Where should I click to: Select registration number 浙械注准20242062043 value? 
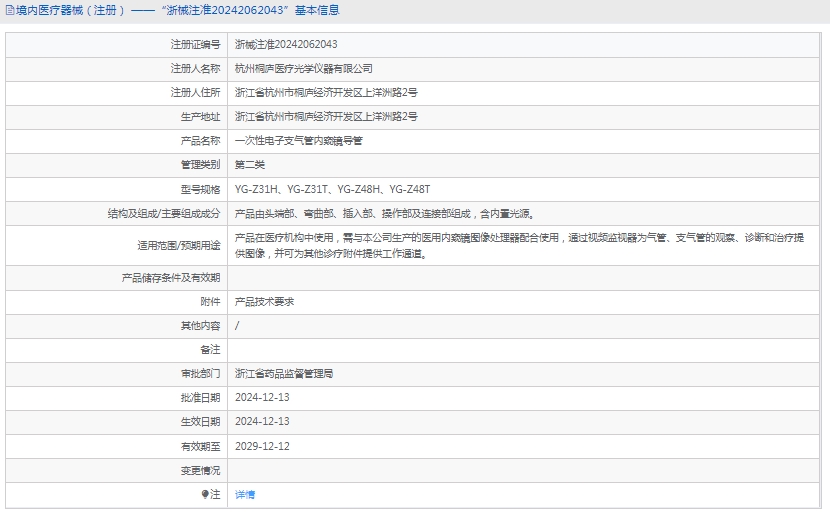pyautogui.click(x=286, y=45)
